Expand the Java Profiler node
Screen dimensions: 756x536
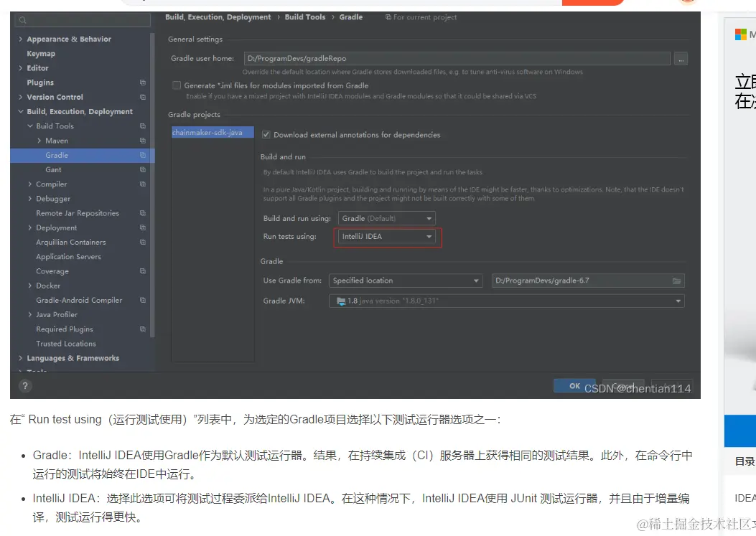pyautogui.click(x=30, y=314)
